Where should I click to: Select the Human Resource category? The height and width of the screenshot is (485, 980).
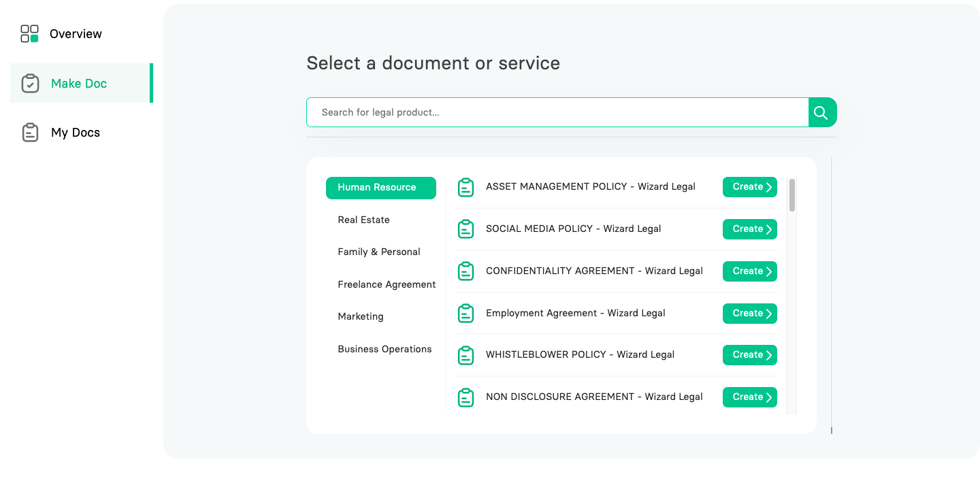click(x=380, y=188)
